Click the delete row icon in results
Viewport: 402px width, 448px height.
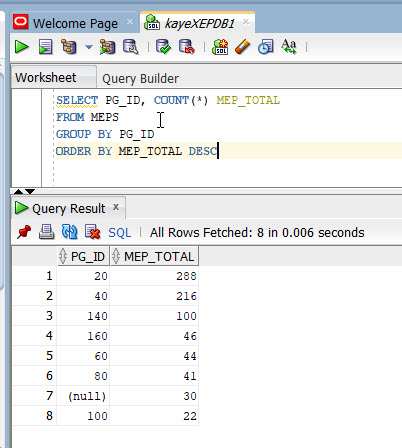[x=92, y=232]
